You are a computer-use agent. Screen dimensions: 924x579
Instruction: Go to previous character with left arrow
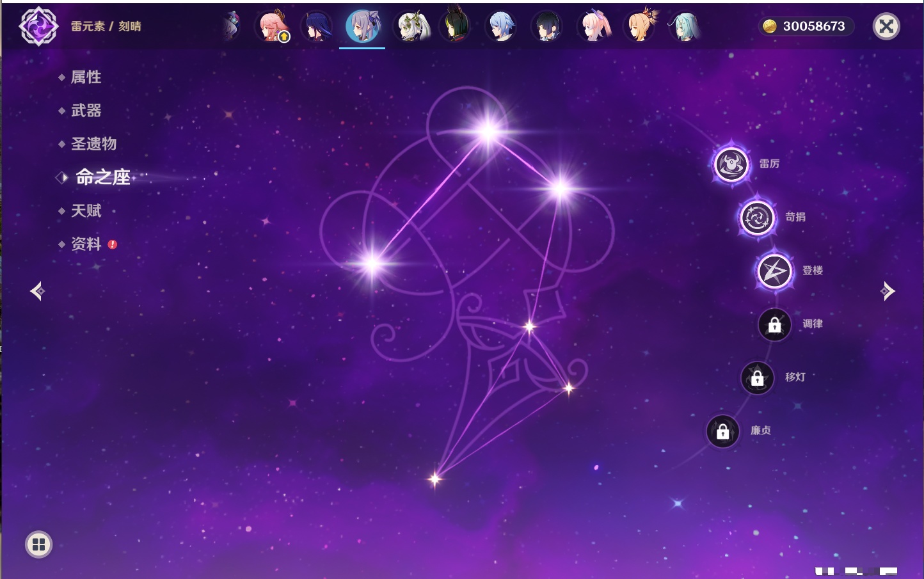(37, 291)
